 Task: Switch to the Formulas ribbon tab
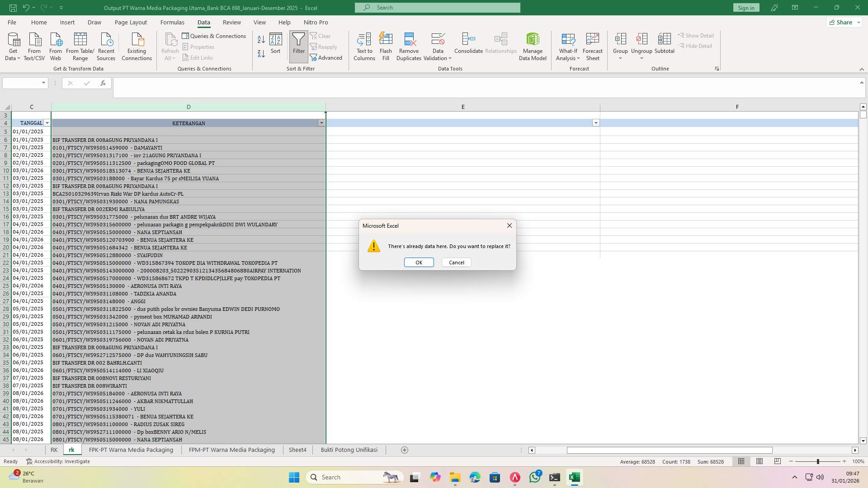tap(172, 22)
